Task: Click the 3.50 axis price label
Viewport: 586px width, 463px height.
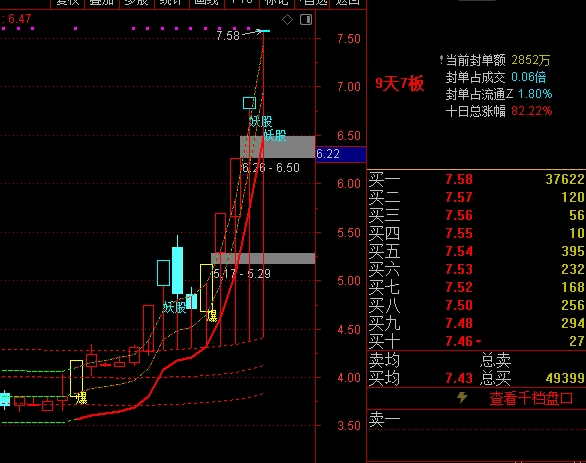Action: pos(349,425)
